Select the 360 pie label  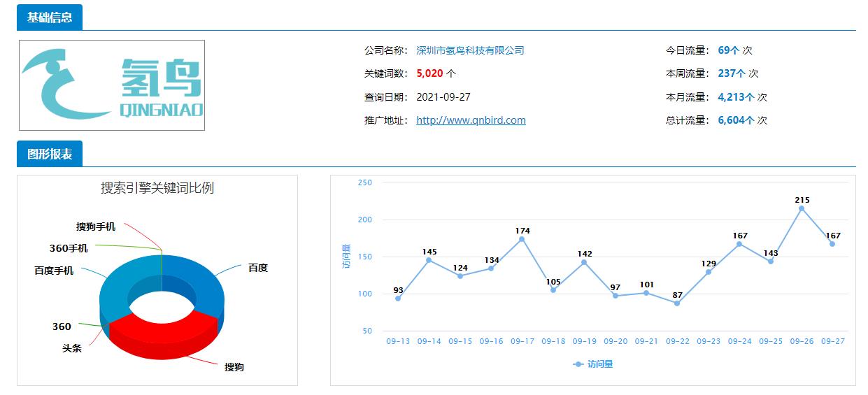[62, 326]
